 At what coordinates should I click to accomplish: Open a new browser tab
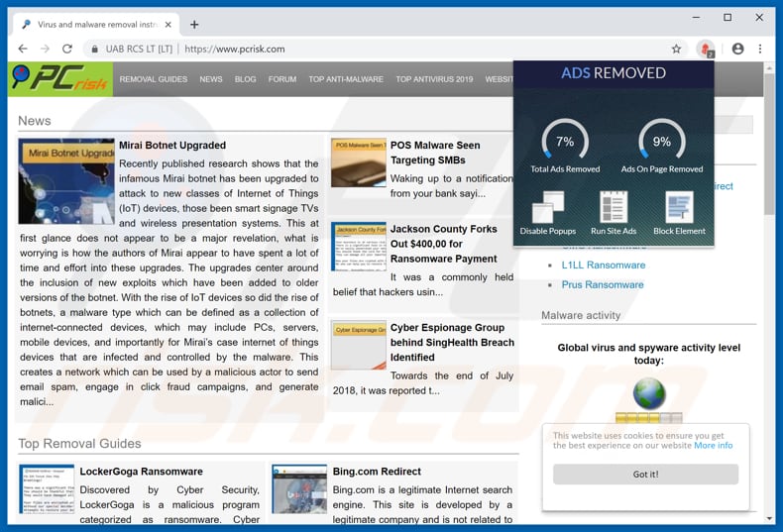[x=194, y=24]
